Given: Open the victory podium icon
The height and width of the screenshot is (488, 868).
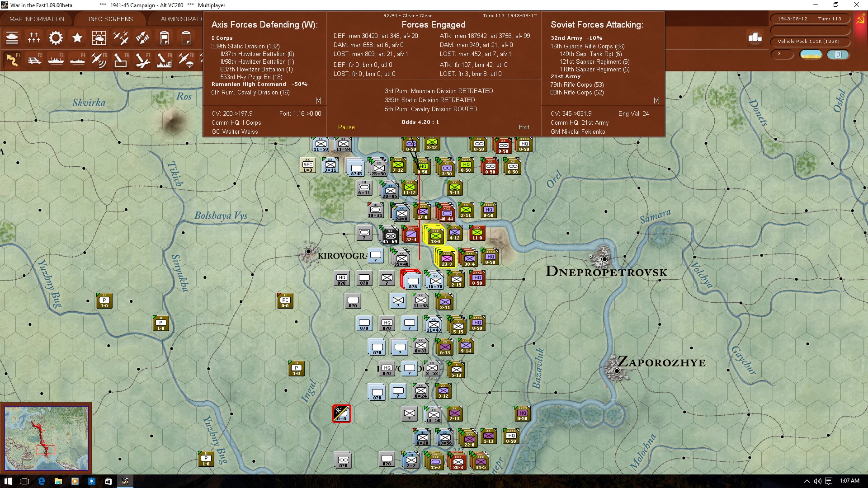Looking at the screenshot, I should [x=755, y=38].
